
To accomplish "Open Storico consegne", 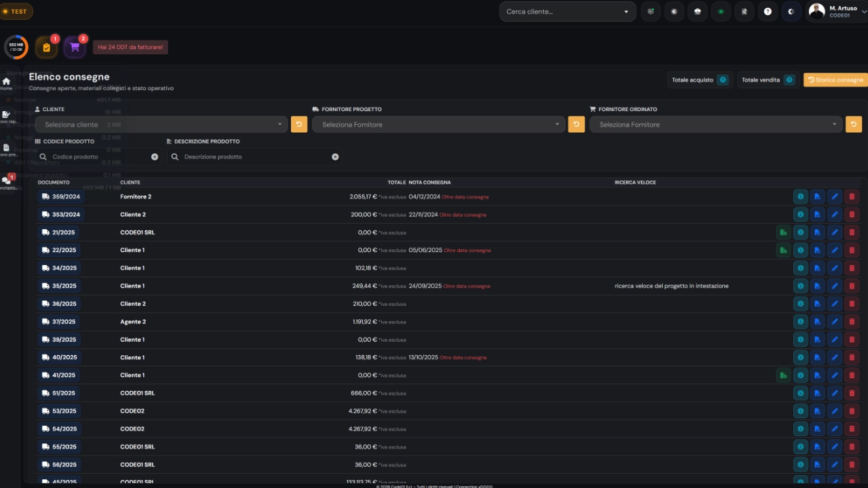I will pyautogui.click(x=835, y=80).
